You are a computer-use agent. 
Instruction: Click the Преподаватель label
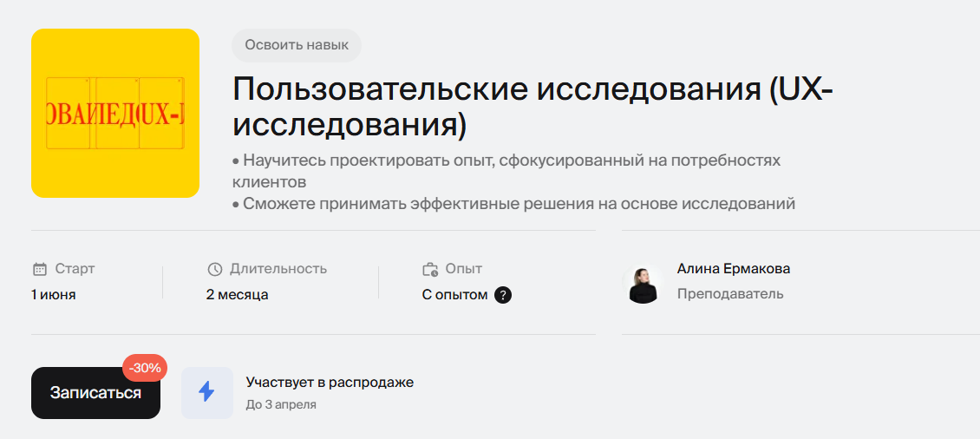click(x=729, y=294)
